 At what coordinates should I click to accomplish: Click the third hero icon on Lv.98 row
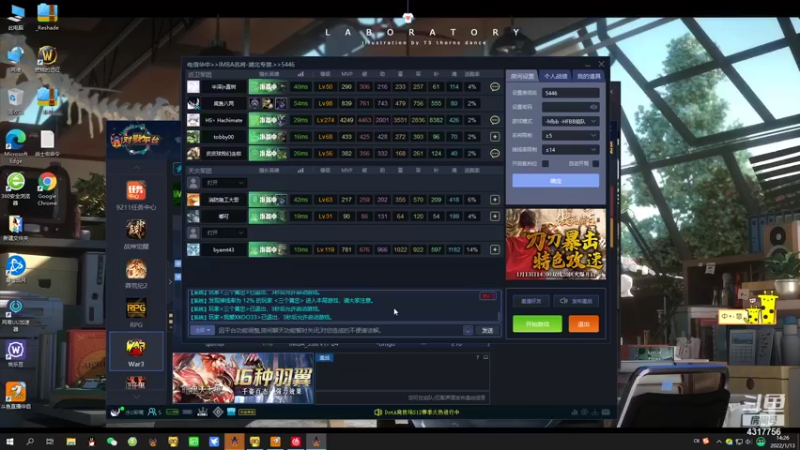(281, 104)
